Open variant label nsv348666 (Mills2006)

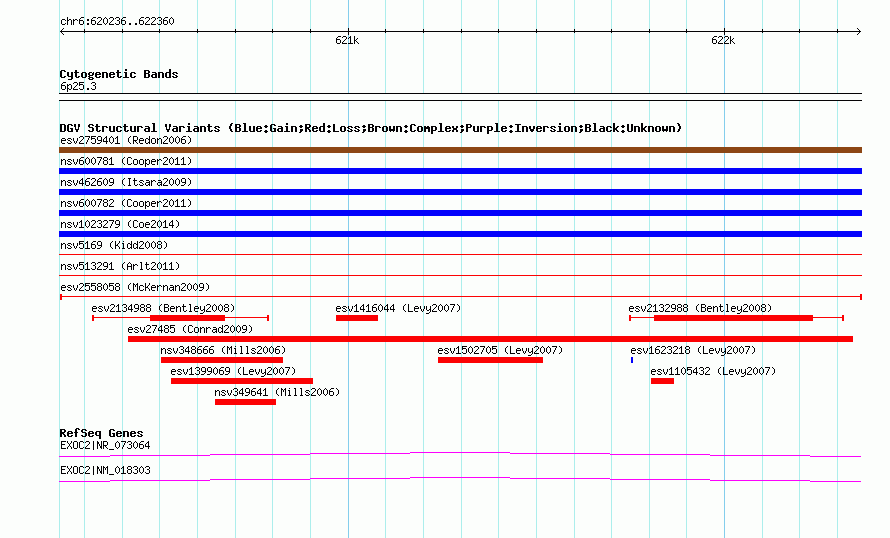(223, 350)
